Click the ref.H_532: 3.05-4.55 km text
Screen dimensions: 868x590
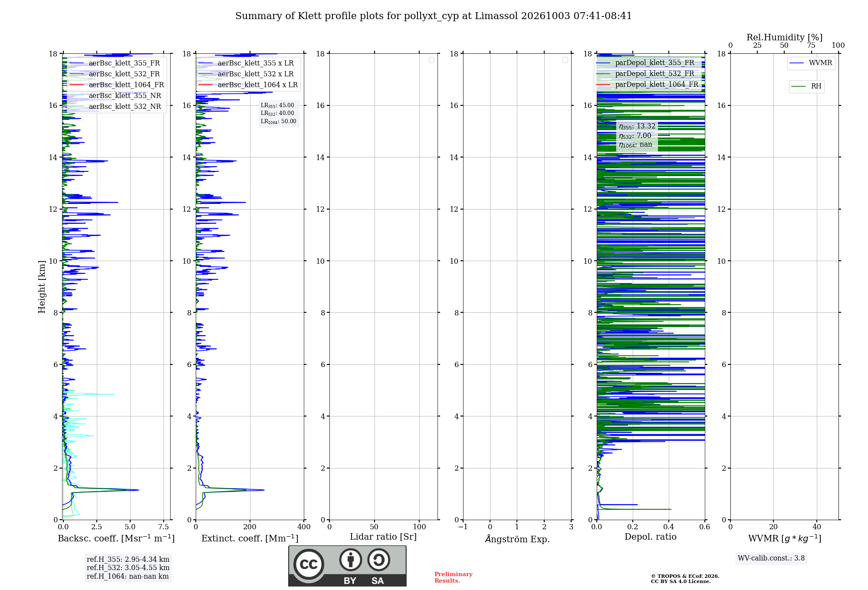(x=128, y=568)
